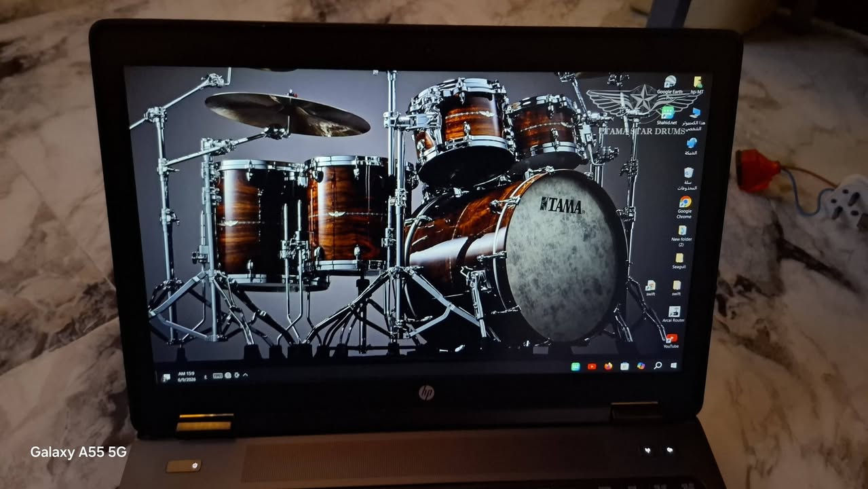Open the taskbar search magnifier icon
Viewport: 868px width, 489px height.
[658, 366]
